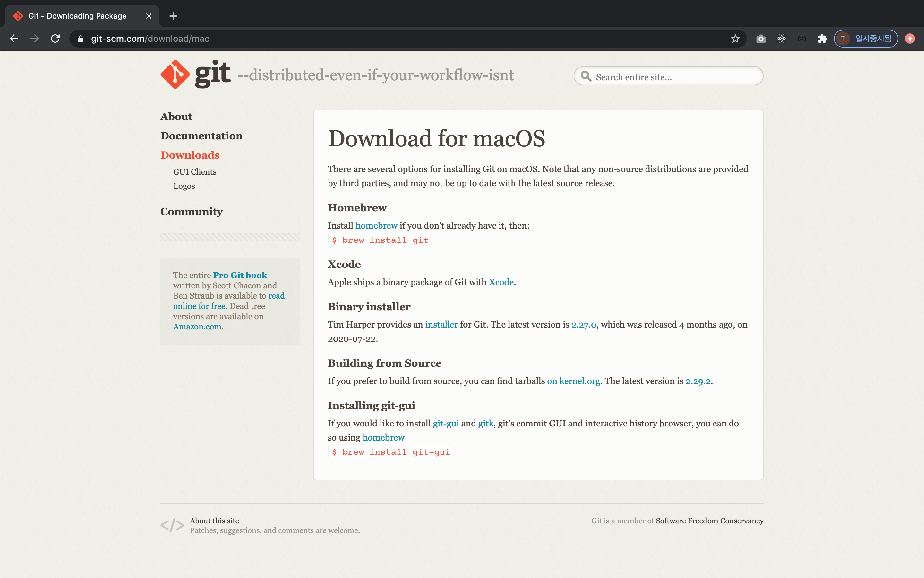Click the Binary installer heading
Image resolution: width=924 pixels, height=578 pixels.
click(369, 307)
